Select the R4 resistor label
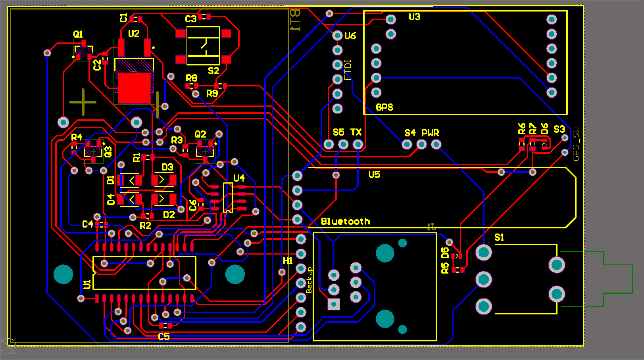Screen dimensions: 644x360 77,137
